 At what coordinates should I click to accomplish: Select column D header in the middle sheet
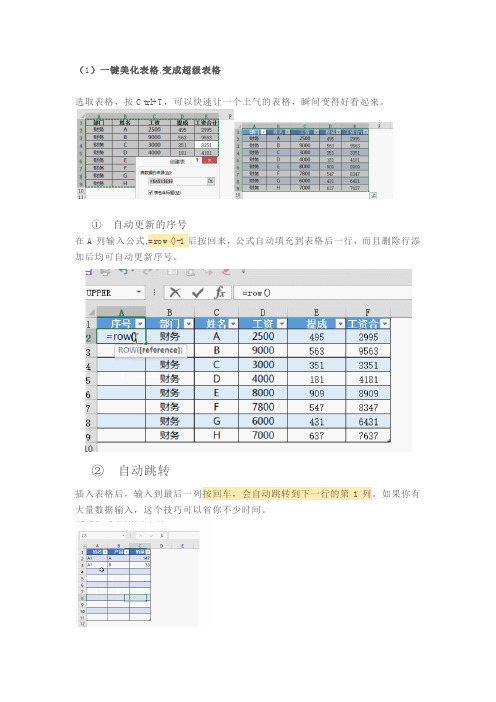coord(263,312)
